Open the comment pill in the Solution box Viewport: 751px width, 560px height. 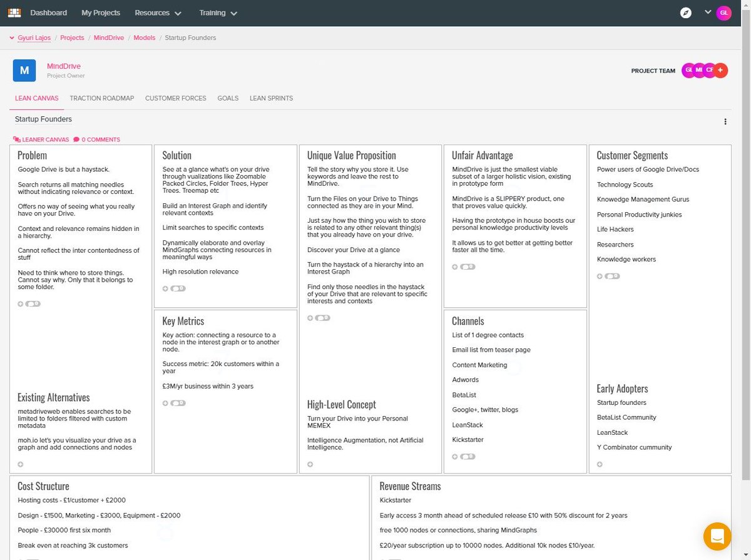178,289
